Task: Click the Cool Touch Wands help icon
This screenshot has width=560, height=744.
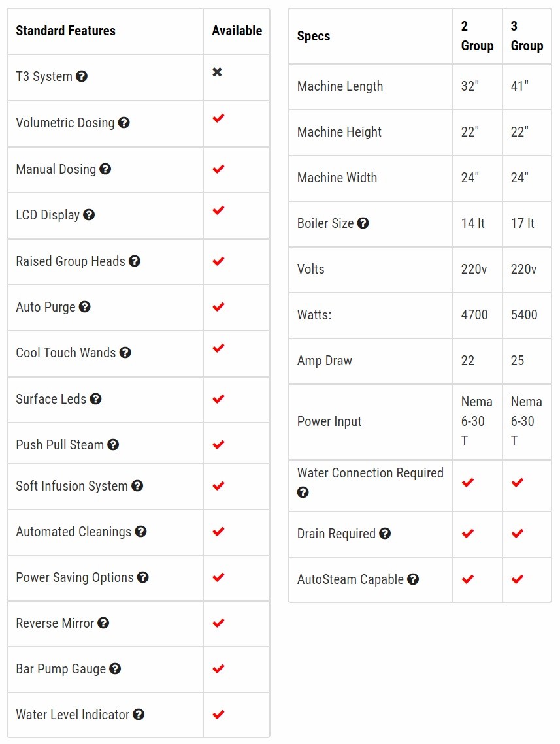Action: coord(125,353)
